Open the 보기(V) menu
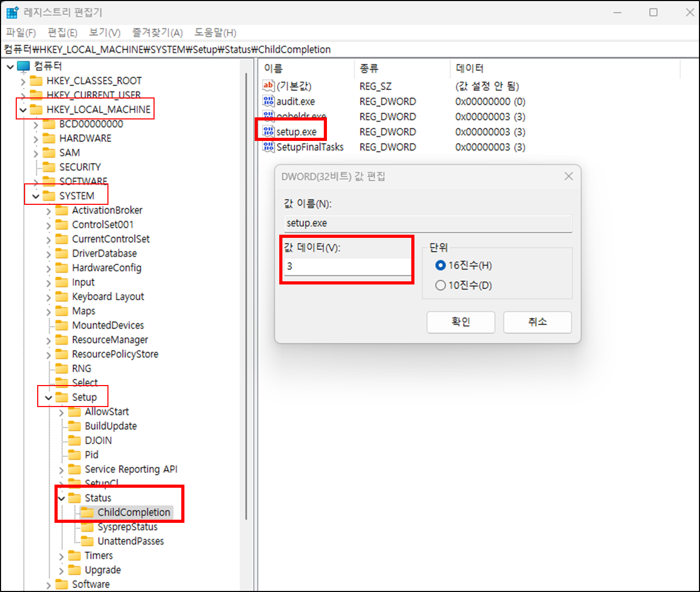Viewport: 700px width, 592px height. [105, 32]
